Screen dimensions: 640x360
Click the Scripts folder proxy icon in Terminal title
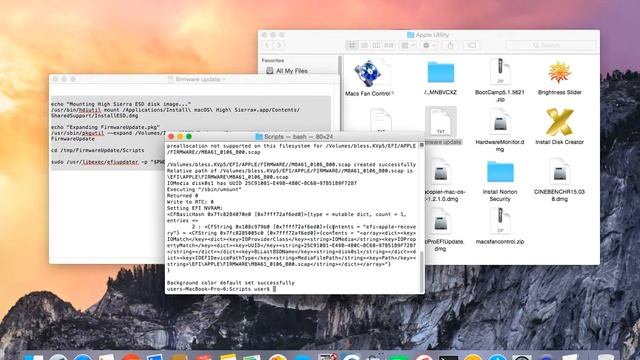click(259, 136)
